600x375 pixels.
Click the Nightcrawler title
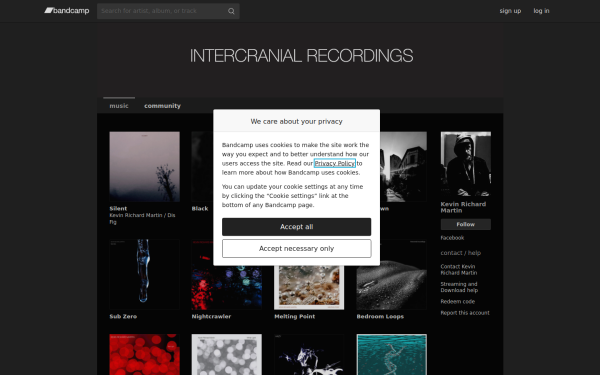point(211,316)
